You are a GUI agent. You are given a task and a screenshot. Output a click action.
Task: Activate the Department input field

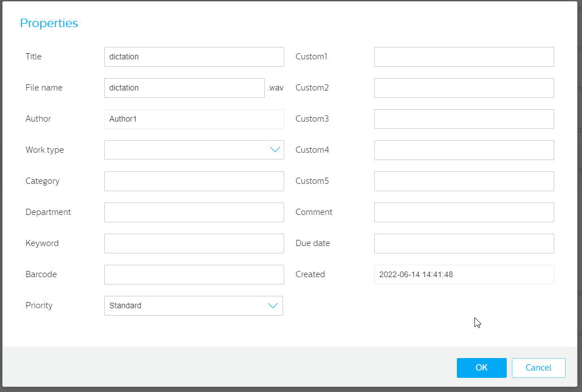[194, 213]
